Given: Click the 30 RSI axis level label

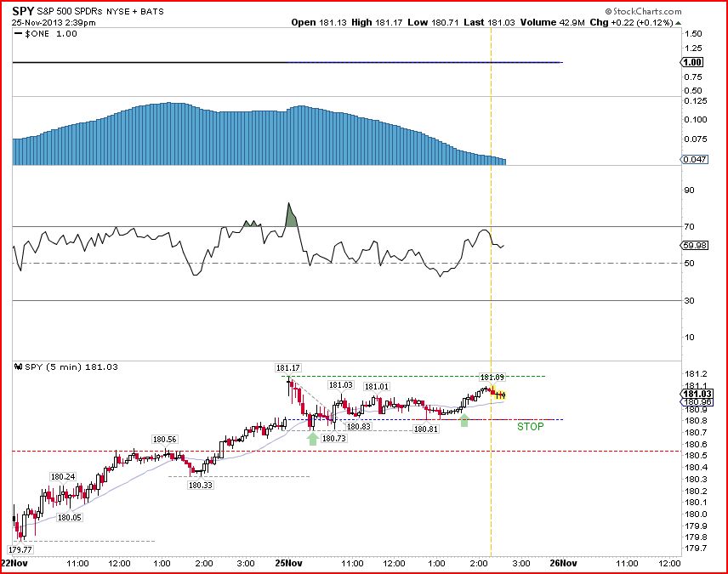Looking at the screenshot, I should click(x=690, y=300).
